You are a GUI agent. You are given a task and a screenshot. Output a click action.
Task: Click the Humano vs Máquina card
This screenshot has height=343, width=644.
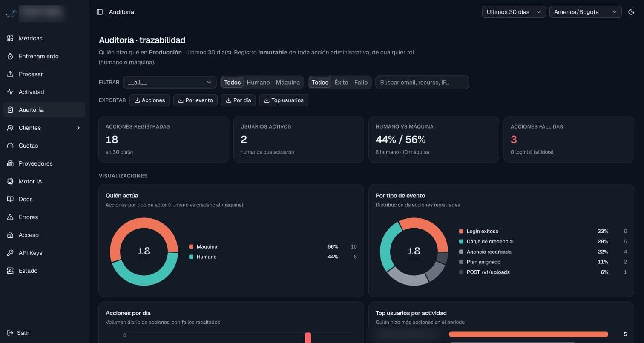[x=434, y=139]
